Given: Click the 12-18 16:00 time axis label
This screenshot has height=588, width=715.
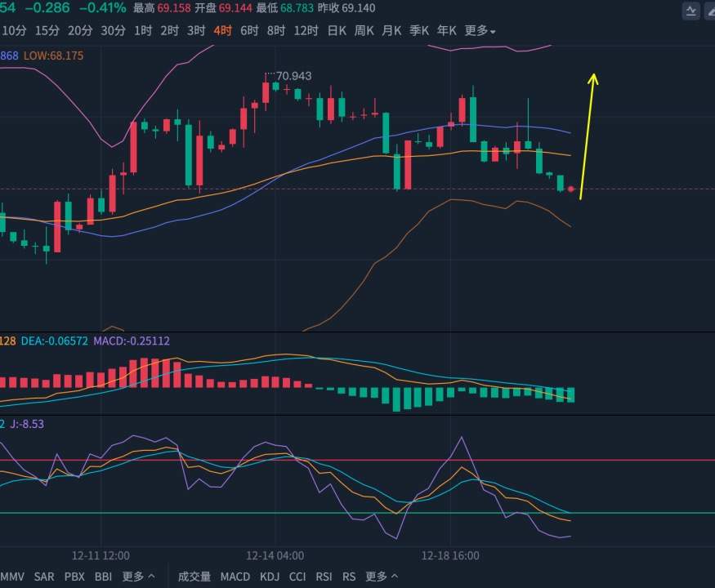Looking at the screenshot, I should (450, 555).
